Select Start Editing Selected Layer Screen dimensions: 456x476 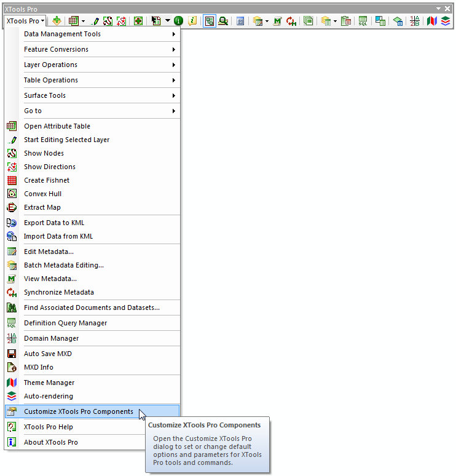[93, 140]
